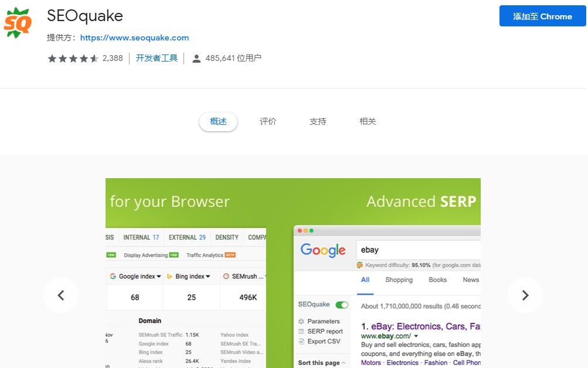The width and height of the screenshot is (588, 368).
Task: Click the SQ icon beside Keyword difficulty
Action: 359,265
